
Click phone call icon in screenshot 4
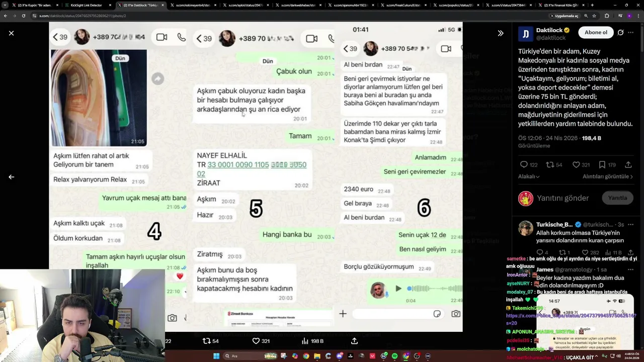(x=182, y=37)
